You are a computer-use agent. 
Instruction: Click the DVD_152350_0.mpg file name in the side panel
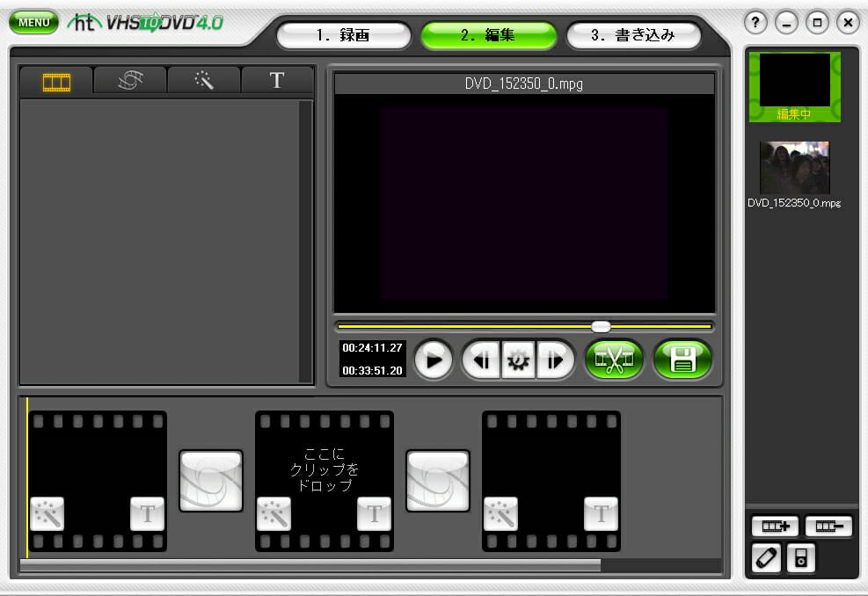click(x=794, y=203)
